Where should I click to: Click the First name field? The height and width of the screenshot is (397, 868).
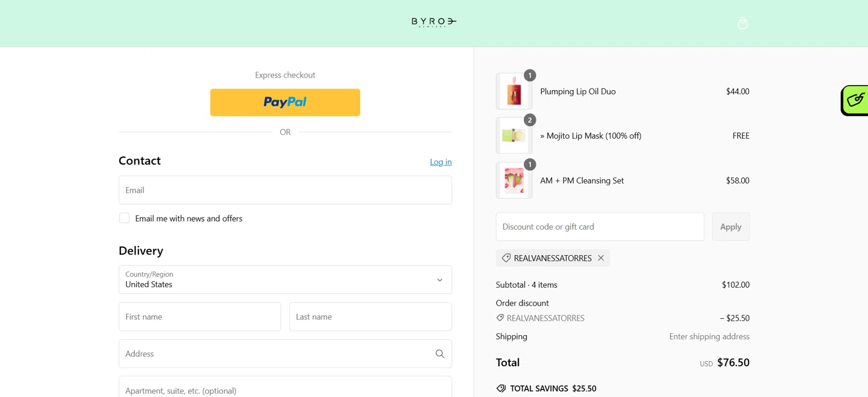pos(200,317)
